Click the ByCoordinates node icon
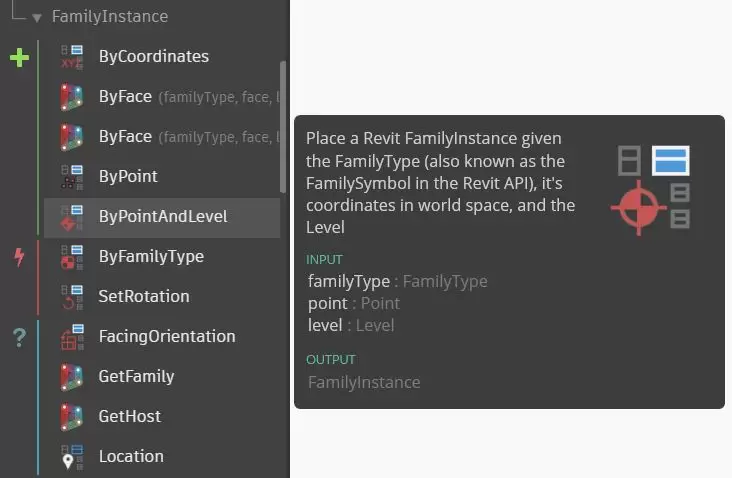The width and height of the screenshot is (732, 478). point(71,57)
